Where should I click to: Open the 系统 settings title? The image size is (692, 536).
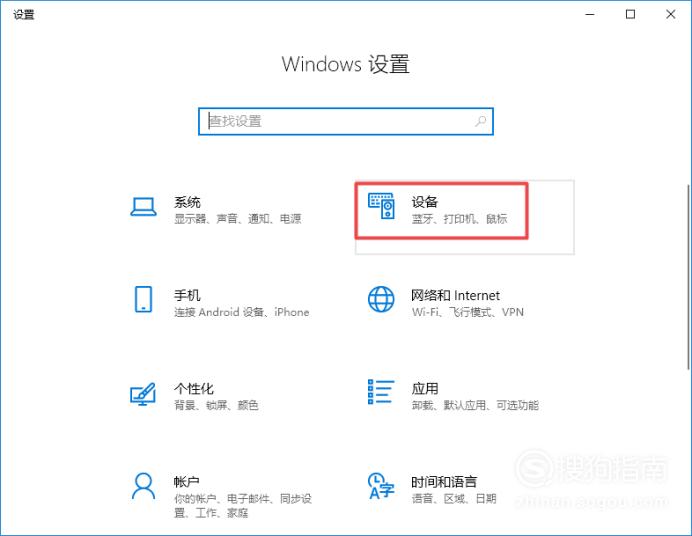pyautogui.click(x=187, y=202)
